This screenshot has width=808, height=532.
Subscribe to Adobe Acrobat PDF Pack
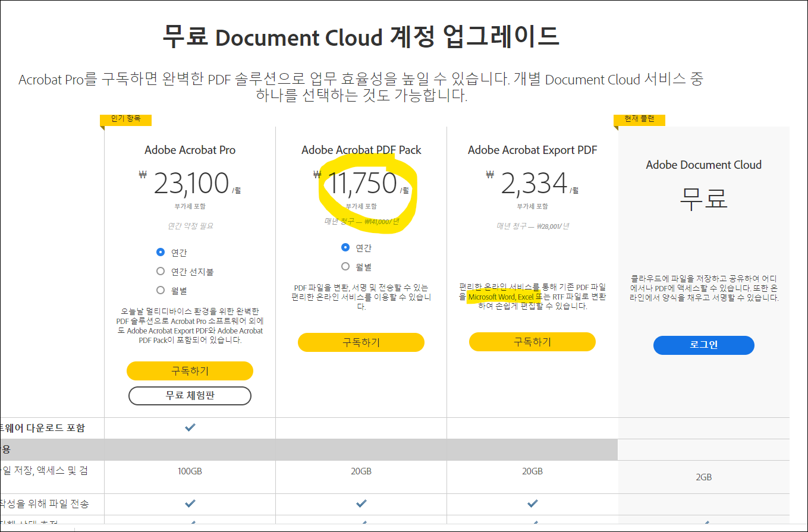coord(361,342)
